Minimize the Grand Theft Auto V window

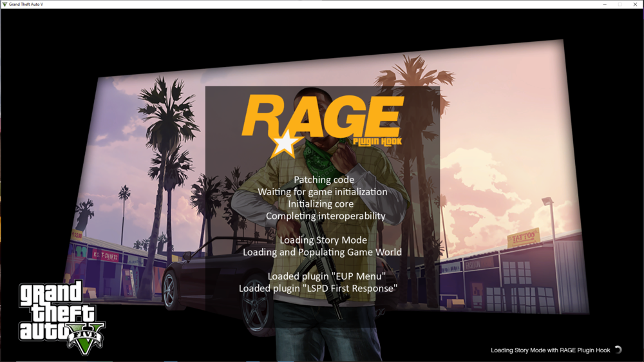[605, 4]
